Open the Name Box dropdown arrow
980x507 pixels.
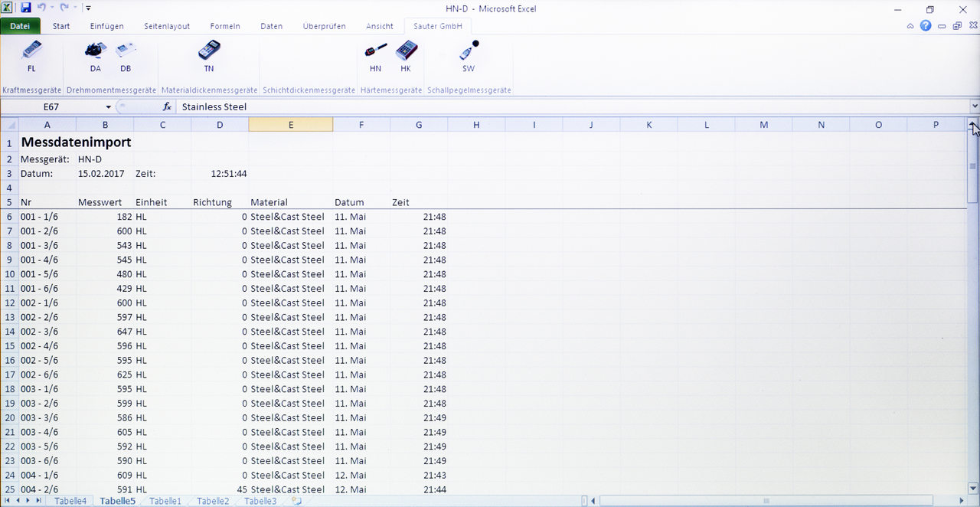pos(109,107)
